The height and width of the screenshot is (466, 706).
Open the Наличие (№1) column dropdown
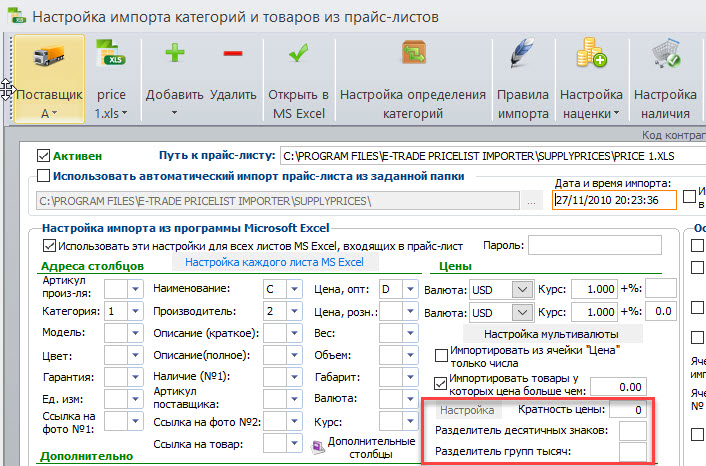(x=294, y=377)
